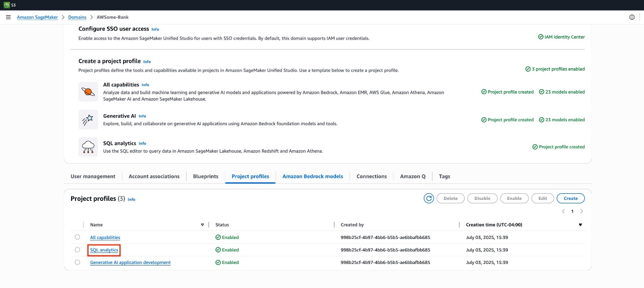Refresh the Project profiles list
Viewport: 644px width, 288px height.
pyautogui.click(x=428, y=198)
